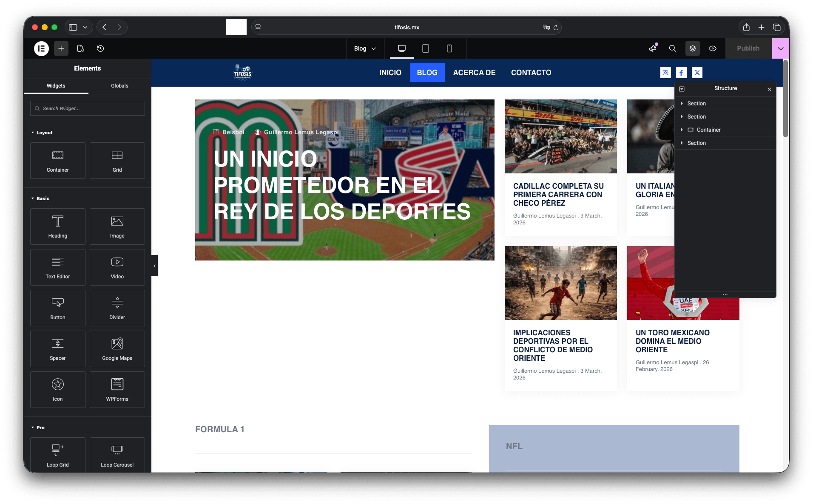The height and width of the screenshot is (504, 813).
Task: Collapse the Pro widget category
Action: pos(38,428)
